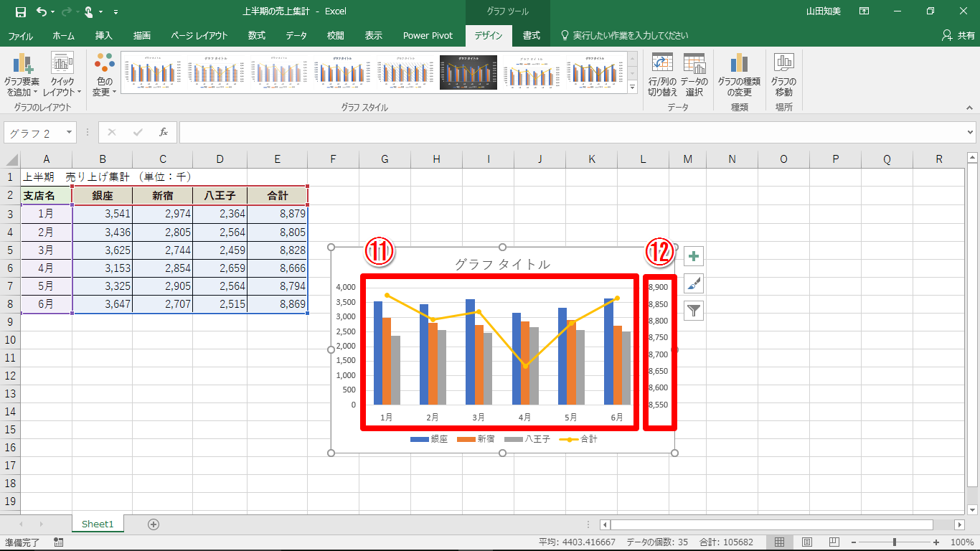
Task: Switch to the Power Pivot tab
Action: (x=428, y=35)
